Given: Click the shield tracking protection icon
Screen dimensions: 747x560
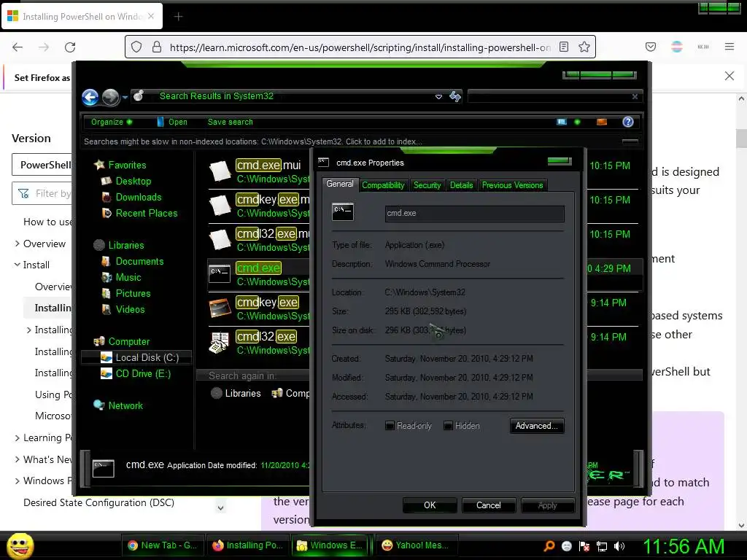Looking at the screenshot, I should [136, 47].
